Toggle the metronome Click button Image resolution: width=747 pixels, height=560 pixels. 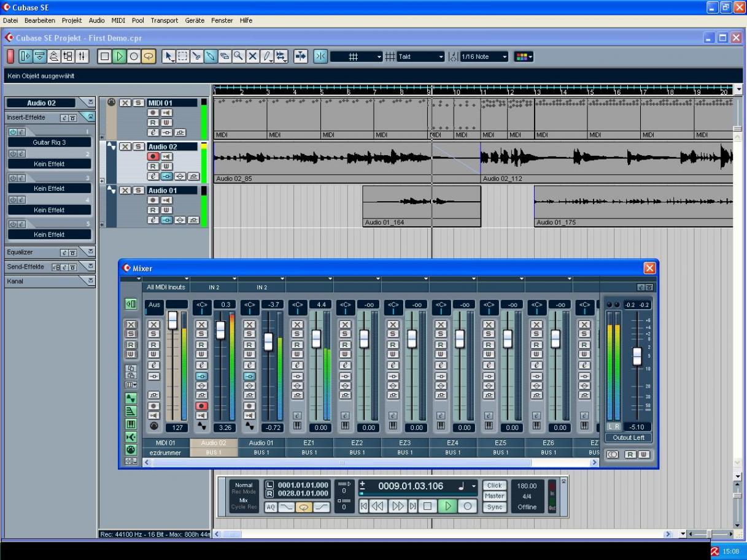pyautogui.click(x=494, y=485)
